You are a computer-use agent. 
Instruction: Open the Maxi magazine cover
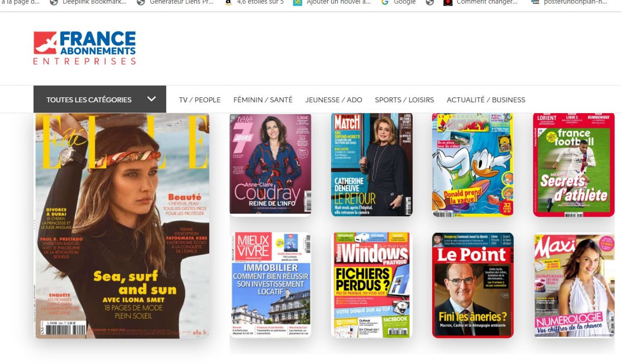pos(574,285)
